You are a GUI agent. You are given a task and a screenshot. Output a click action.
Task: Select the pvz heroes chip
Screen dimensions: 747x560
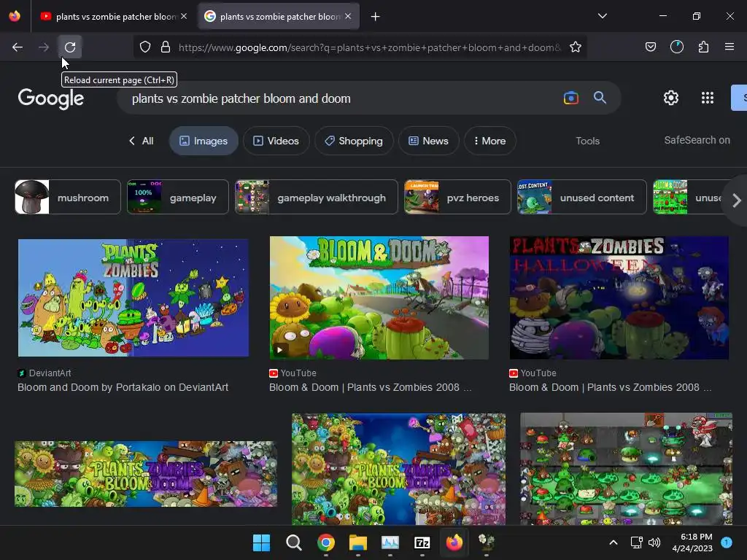(457, 197)
